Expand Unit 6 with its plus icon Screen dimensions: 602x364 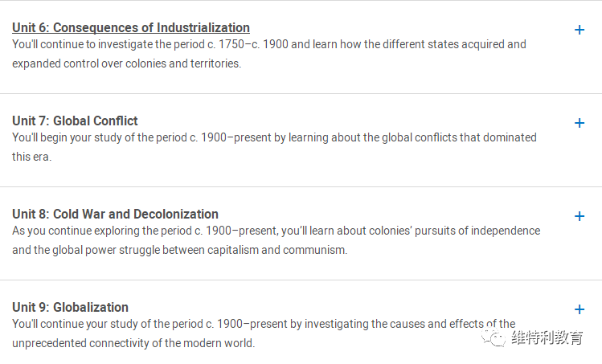tap(579, 30)
